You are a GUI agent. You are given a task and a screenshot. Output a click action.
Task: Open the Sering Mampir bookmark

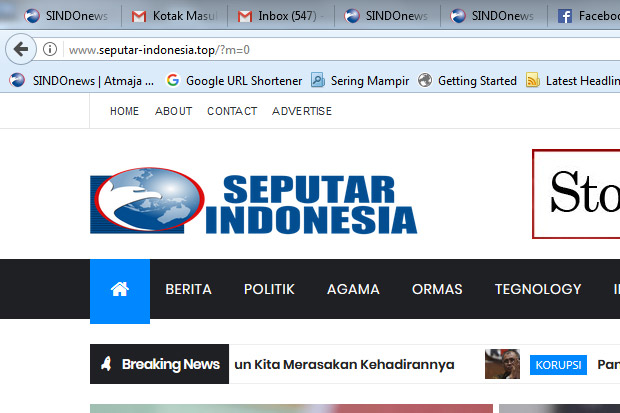pos(360,81)
